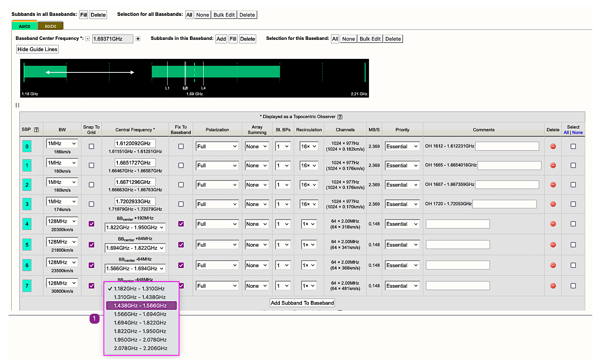Viewport: 600px width, 364px height.
Task: Enable Snap To Grid for subband 0
Action: (x=91, y=146)
